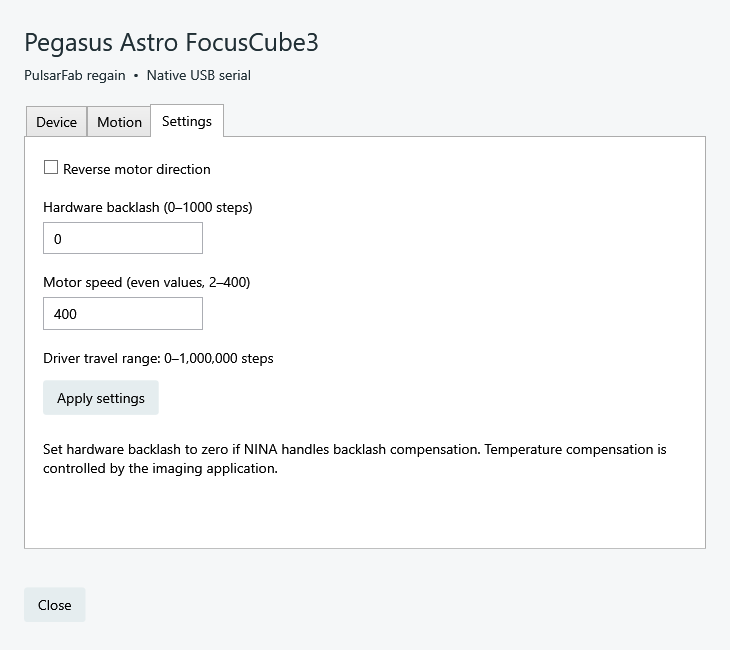The image size is (730, 650).
Task: Click the Apply settings button
Action: pos(101,398)
